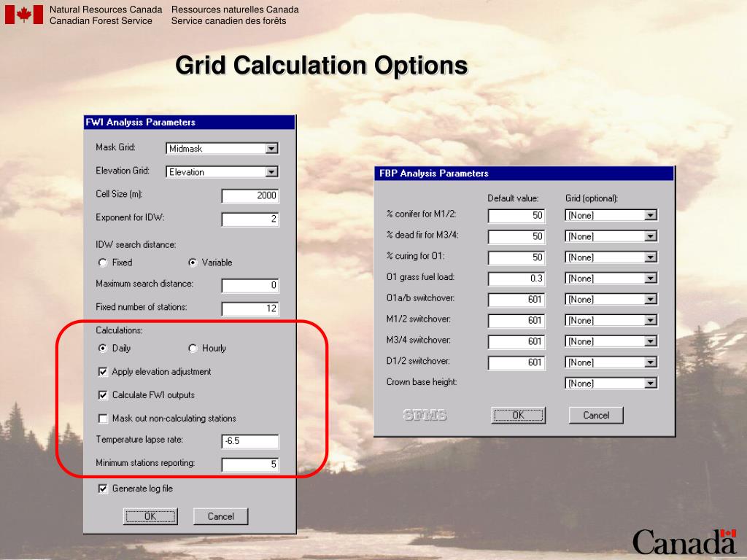747x560 pixels.
Task: Click the FWI Analysis Parameters title bar
Action: pyautogui.click(x=190, y=122)
